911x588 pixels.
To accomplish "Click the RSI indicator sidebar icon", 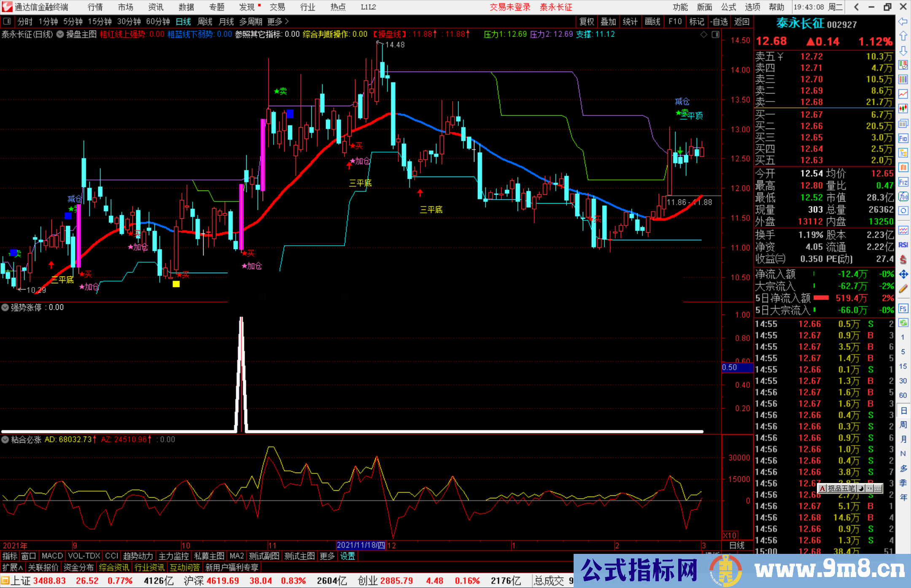I will click(903, 245).
